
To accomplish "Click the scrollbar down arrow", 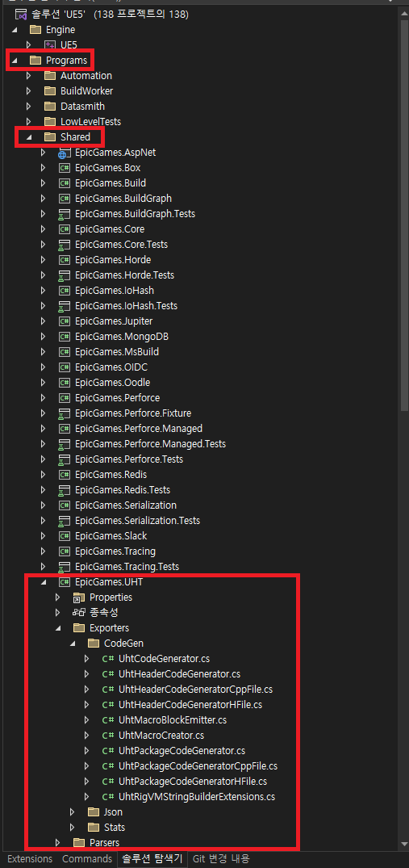I will click(404, 844).
